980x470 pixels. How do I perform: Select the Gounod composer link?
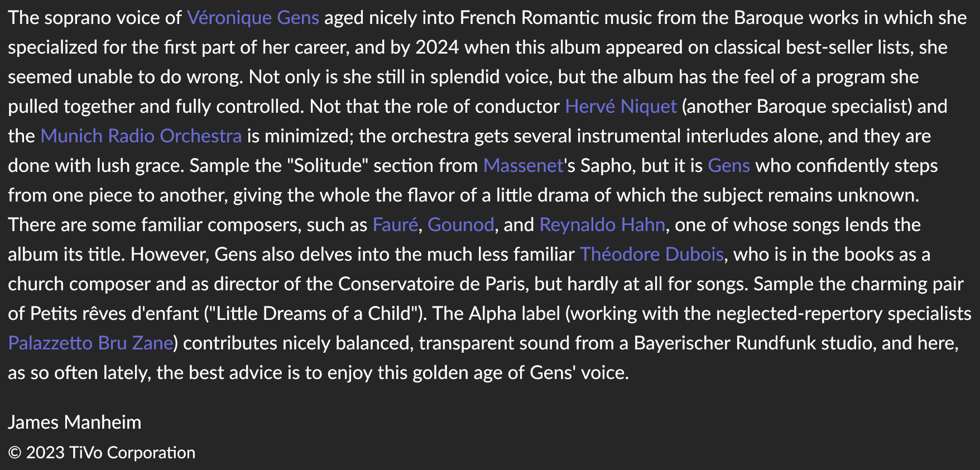coord(461,225)
